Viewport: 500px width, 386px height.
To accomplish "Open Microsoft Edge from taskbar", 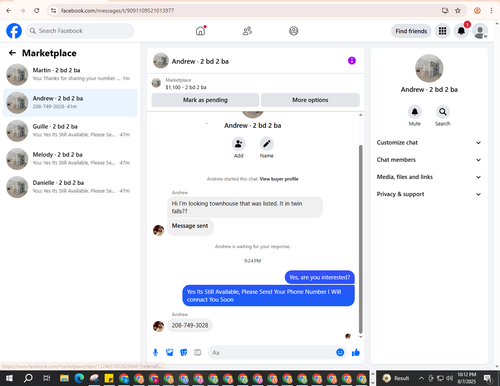I will [79, 378].
